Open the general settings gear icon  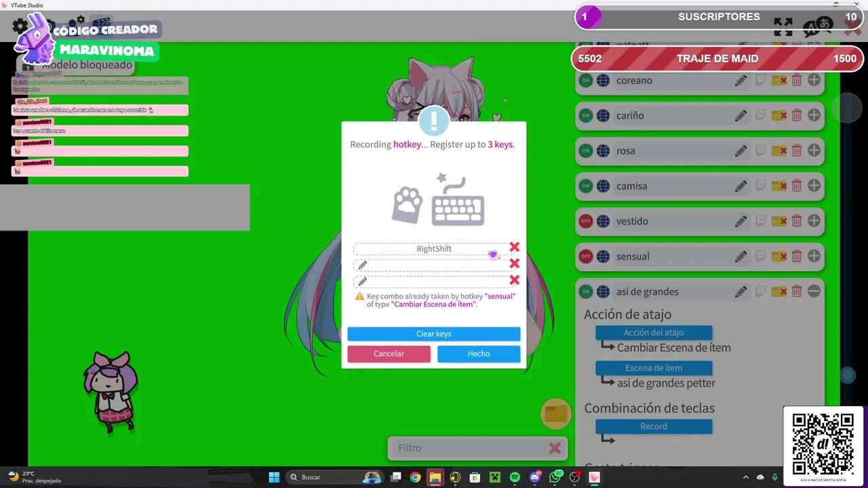click(20, 27)
